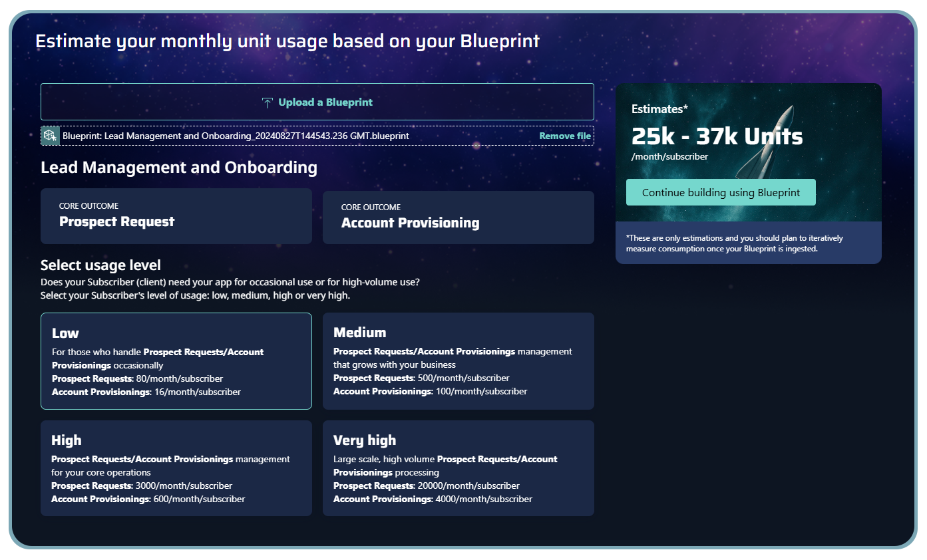Viewport: 927px width, 560px height.
Task: Click the page title about monthly unit usage
Action: [287, 41]
